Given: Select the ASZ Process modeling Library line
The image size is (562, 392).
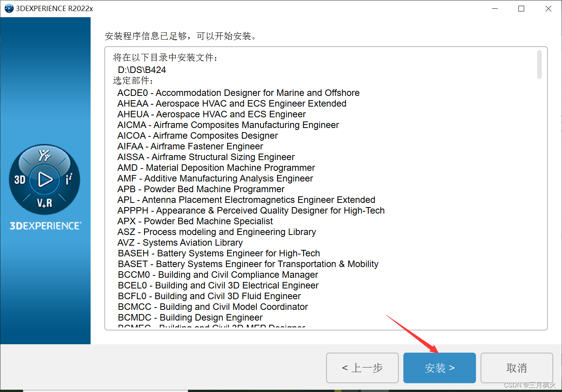Looking at the screenshot, I should (x=217, y=232).
